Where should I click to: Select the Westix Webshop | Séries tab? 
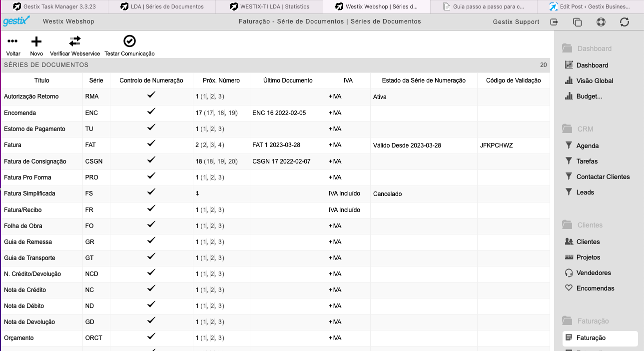(376, 6)
